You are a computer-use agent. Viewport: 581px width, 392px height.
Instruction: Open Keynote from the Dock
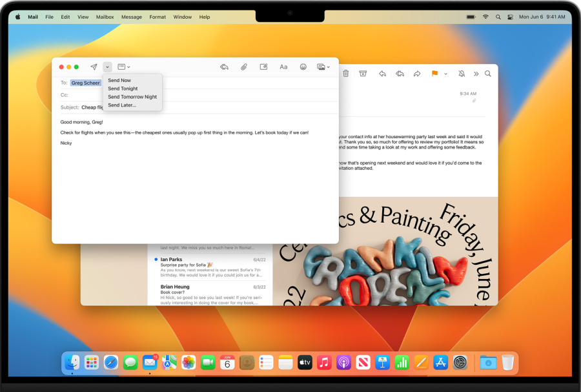(x=382, y=362)
